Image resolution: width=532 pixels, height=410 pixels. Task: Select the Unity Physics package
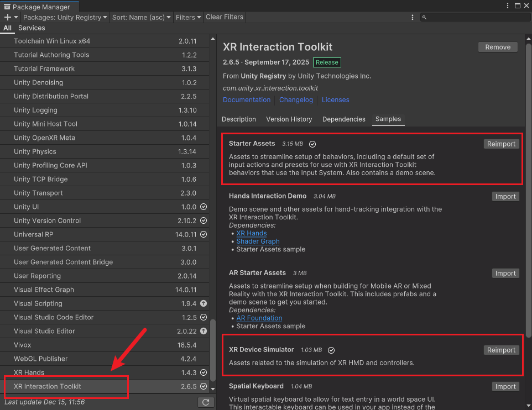click(105, 151)
